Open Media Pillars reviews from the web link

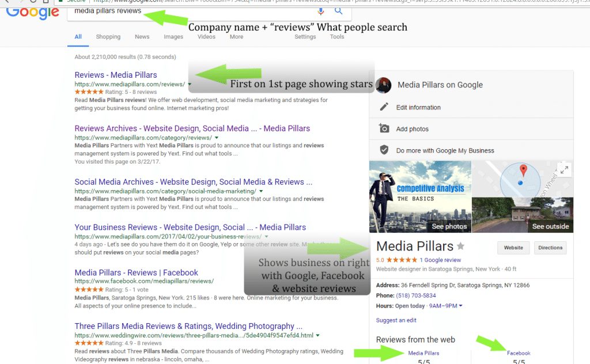click(423, 353)
